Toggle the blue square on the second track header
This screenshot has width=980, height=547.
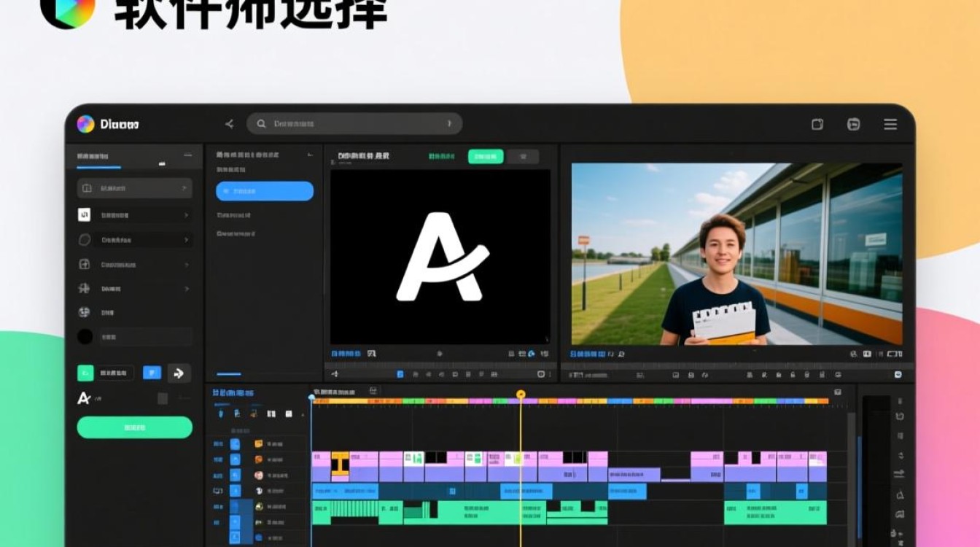coord(235,459)
